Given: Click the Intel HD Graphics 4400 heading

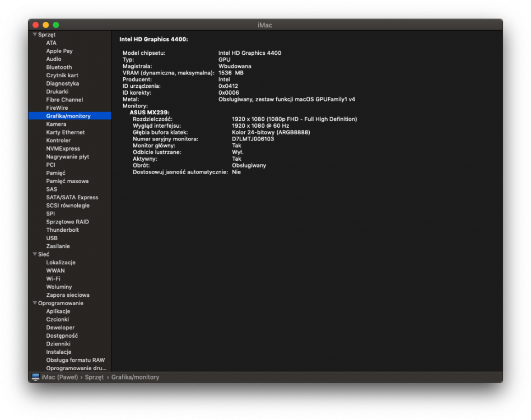Looking at the screenshot, I should (x=153, y=39).
